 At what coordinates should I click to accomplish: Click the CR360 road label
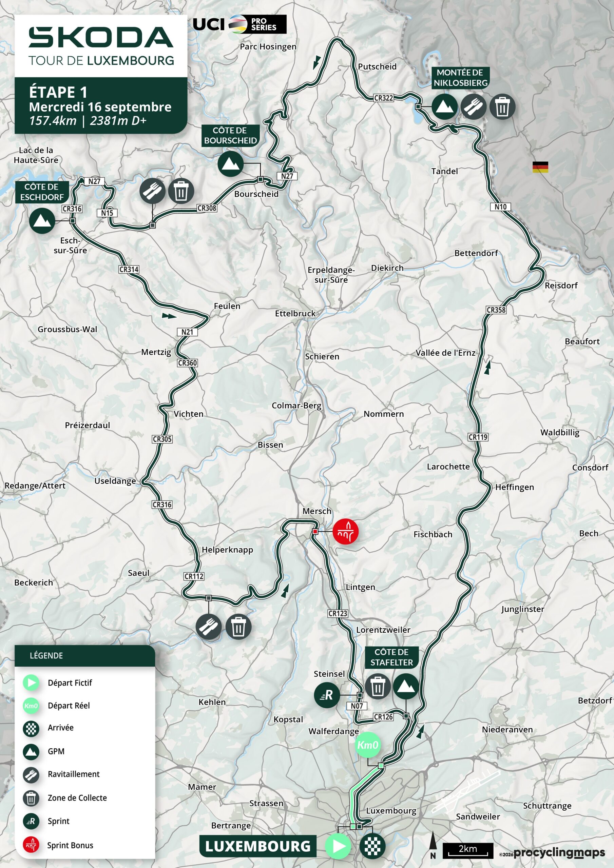pyautogui.click(x=188, y=363)
